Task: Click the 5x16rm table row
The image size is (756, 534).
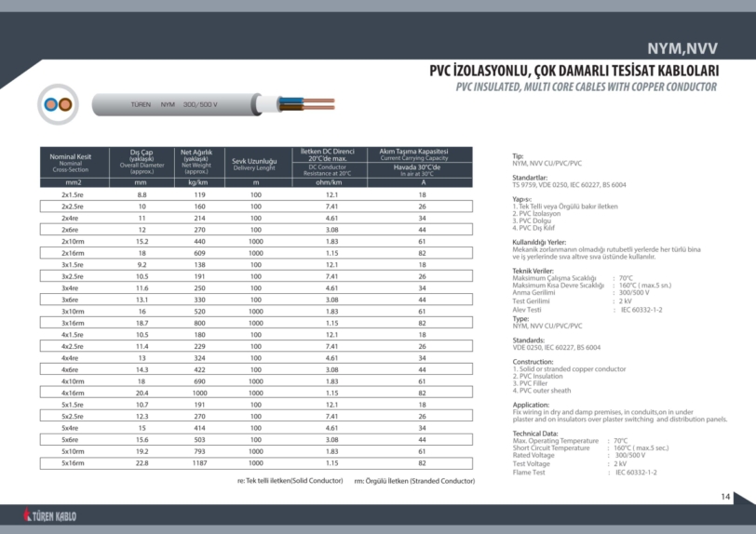Action: click(250, 462)
